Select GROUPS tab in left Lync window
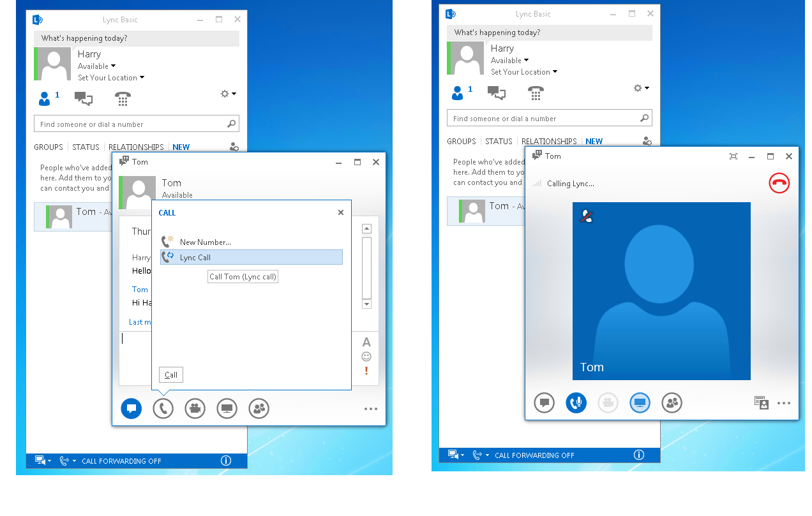812x516 pixels. [49, 147]
